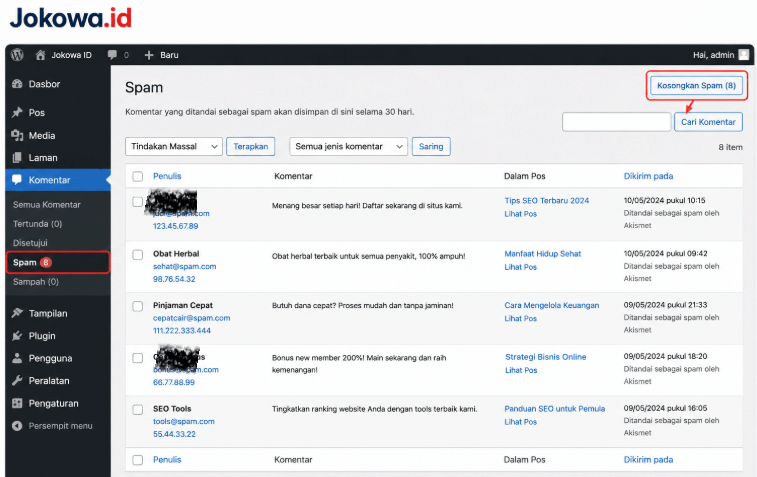Open the Semua jenis komentar dropdown

coord(349,146)
